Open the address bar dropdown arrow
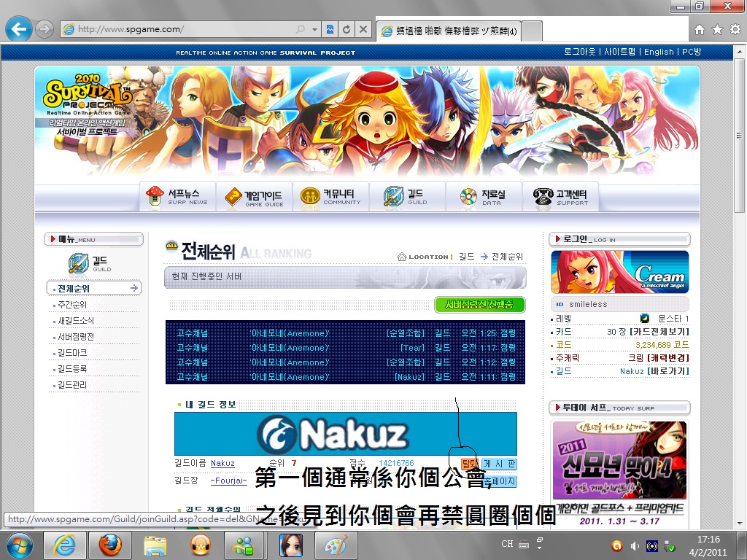Image resolution: width=747 pixels, height=560 pixels. click(314, 29)
